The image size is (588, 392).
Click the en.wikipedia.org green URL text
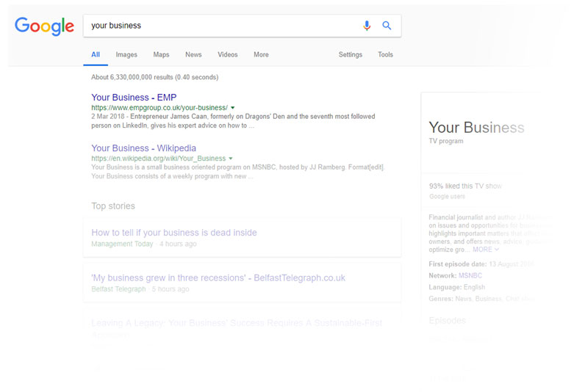click(158, 159)
